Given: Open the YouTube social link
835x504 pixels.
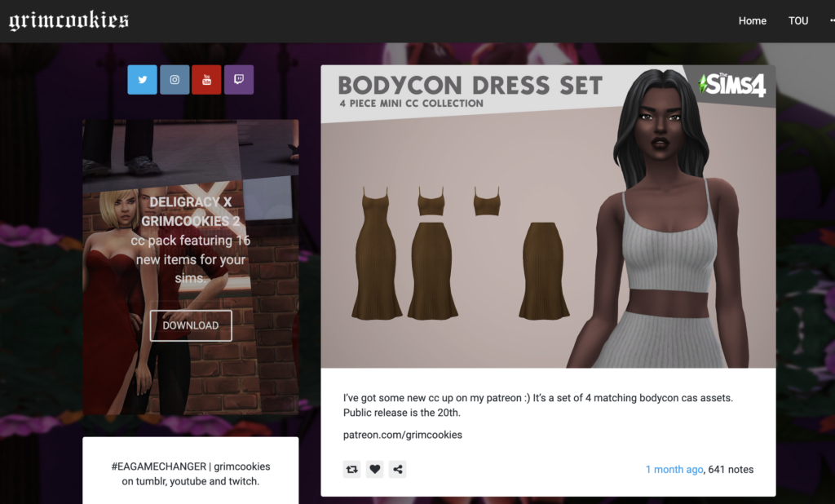Looking at the screenshot, I should (x=206, y=80).
